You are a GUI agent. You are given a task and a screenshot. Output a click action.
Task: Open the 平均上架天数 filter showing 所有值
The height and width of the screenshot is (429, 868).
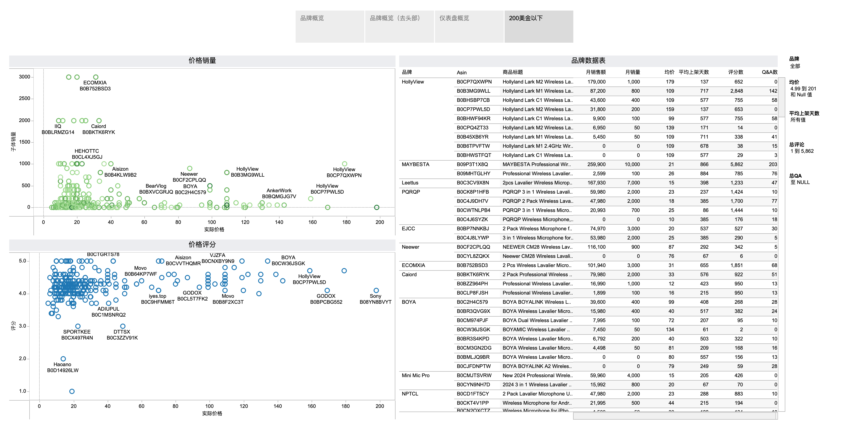[x=798, y=120]
